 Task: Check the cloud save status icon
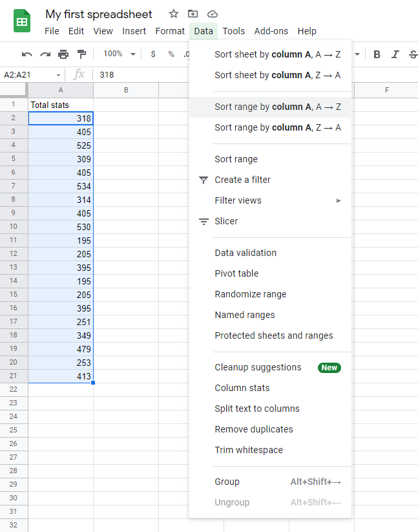tap(212, 14)
